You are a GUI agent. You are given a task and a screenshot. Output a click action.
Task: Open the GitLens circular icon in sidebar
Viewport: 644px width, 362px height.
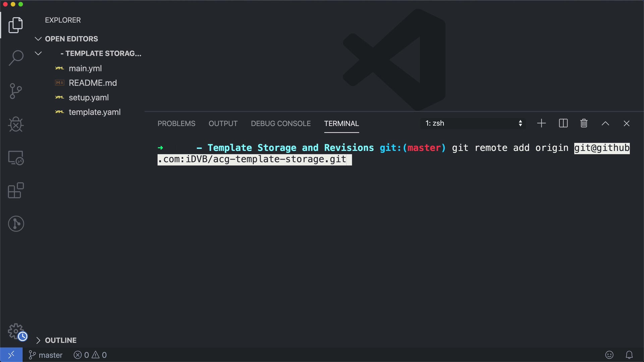point(16,224)
